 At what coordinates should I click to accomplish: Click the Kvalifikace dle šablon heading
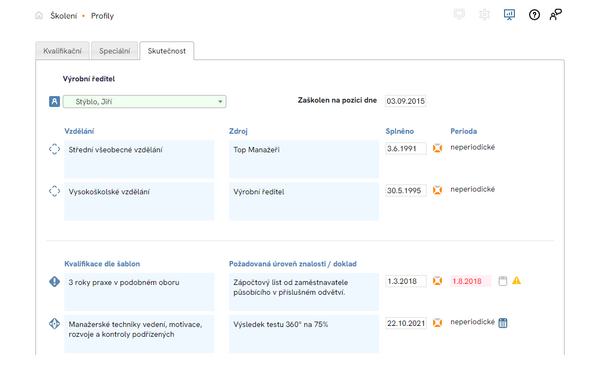click(x=102, y=264)
